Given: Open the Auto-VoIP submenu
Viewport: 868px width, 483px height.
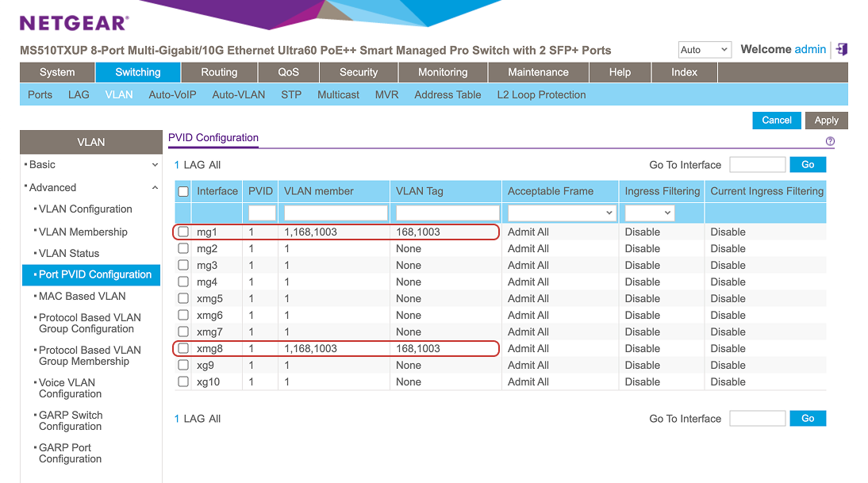Looking at the screenshot, I should coord(172,94).
